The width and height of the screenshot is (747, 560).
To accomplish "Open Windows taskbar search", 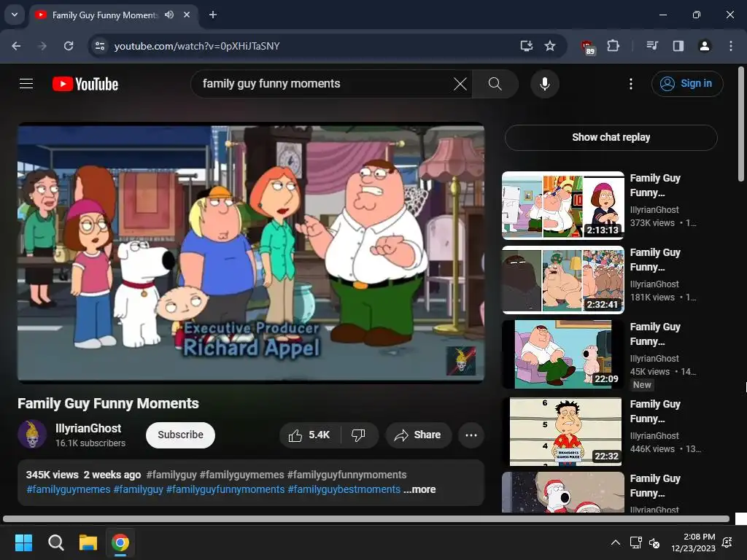I will (55, 542).
